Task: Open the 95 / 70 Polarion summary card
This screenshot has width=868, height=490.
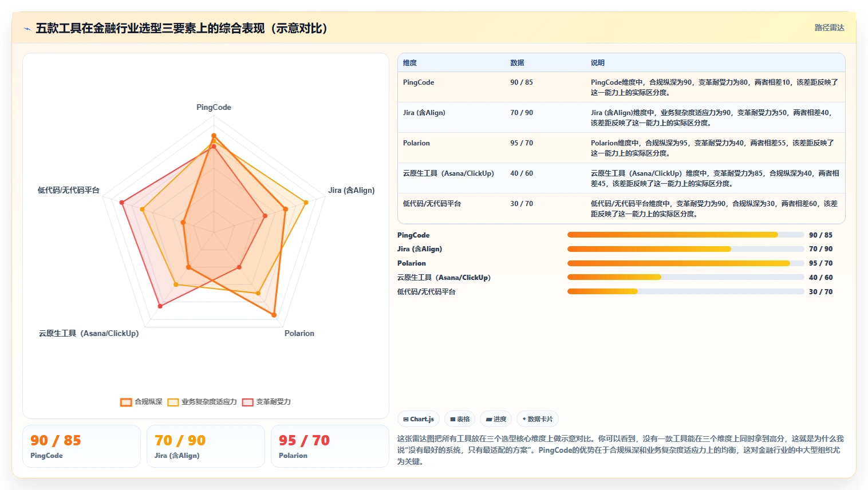Action: [x=330, y=446]
